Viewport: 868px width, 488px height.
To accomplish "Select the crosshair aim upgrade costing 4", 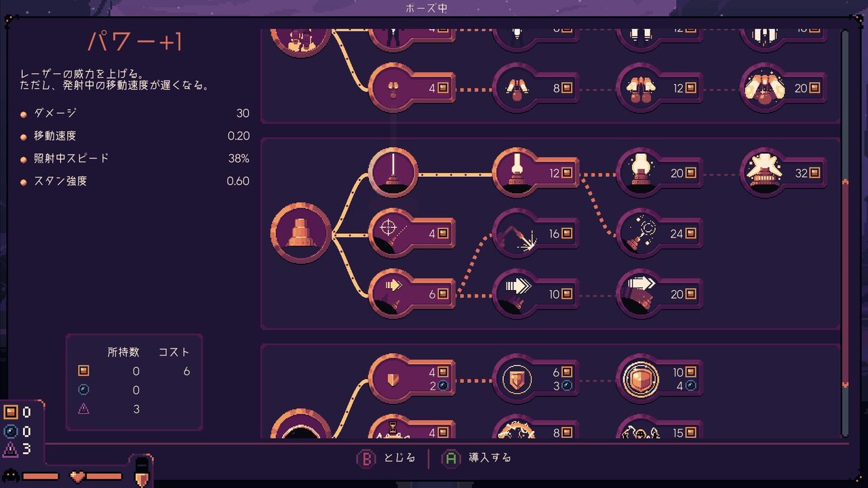I will coord(412,233).
